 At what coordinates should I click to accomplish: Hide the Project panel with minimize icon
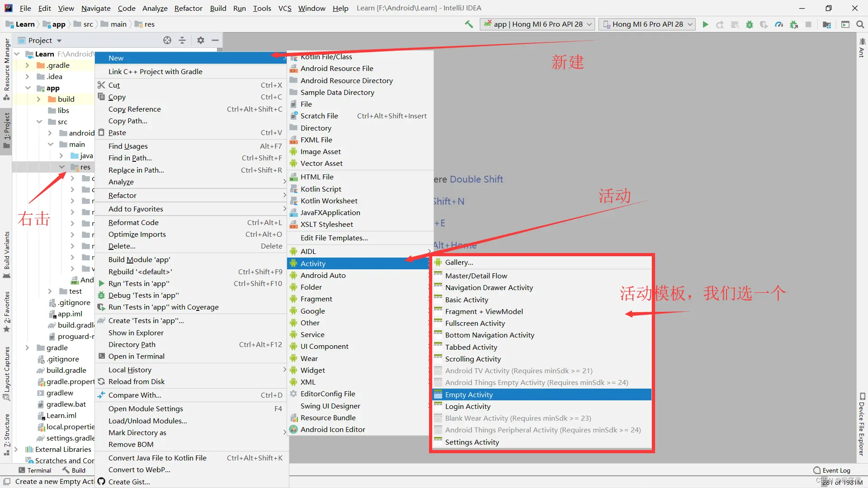(x=215, y=40)
